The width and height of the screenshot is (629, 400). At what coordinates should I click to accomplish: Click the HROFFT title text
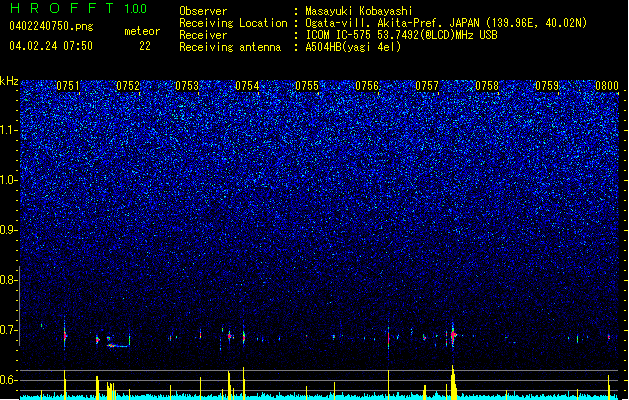click(63, 8)
